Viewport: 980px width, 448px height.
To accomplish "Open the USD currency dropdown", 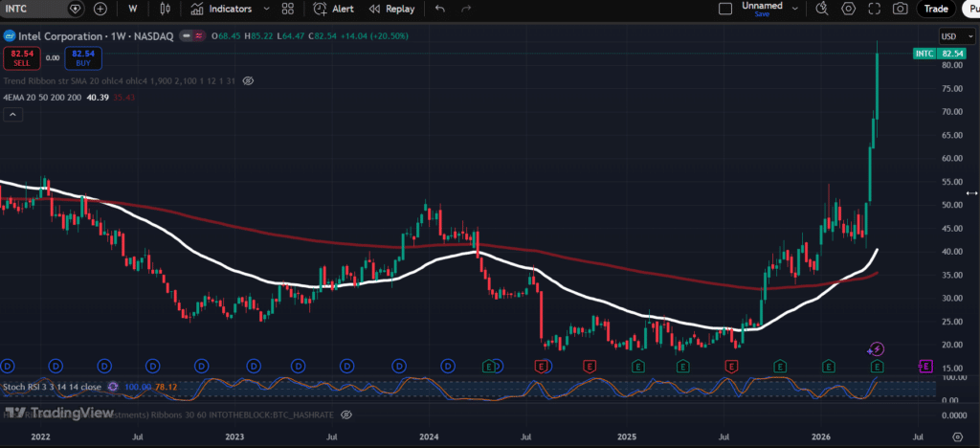I will click(952, 36).
